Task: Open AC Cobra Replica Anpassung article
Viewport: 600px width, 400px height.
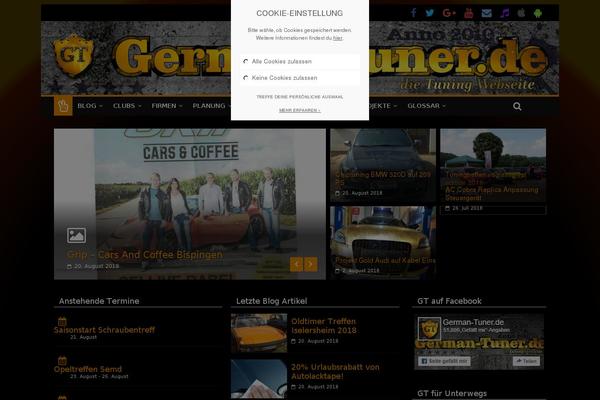Action: tap(491, 194)
